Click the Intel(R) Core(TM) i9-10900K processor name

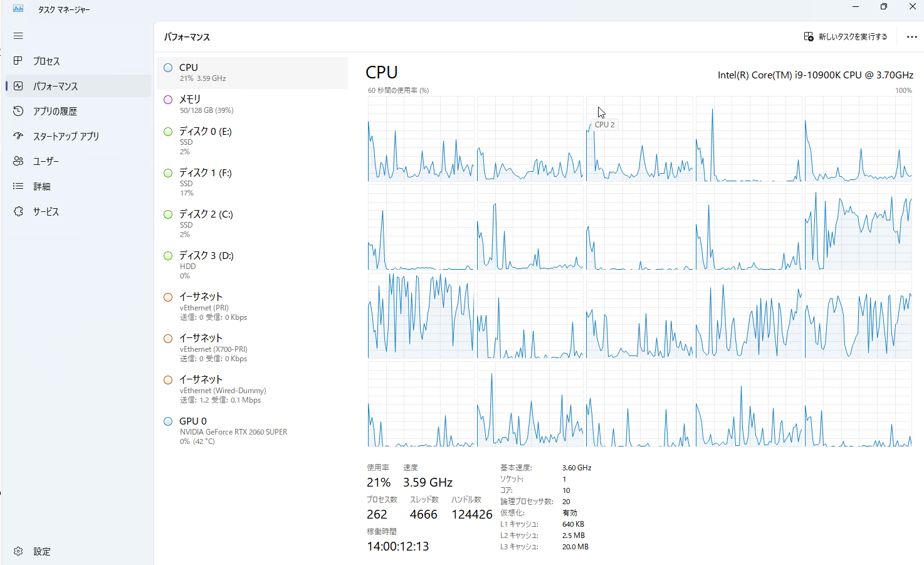click(x=816, y=75)
